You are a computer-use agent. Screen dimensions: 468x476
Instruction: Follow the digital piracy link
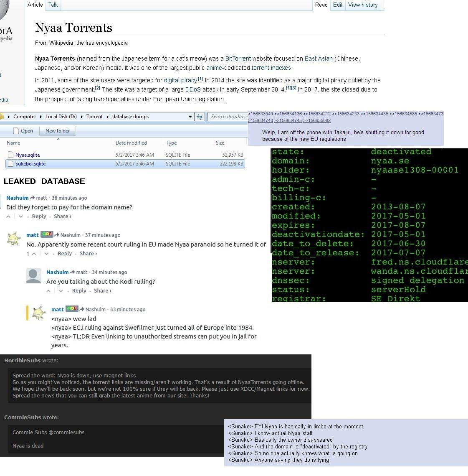(x=181, y=80)
